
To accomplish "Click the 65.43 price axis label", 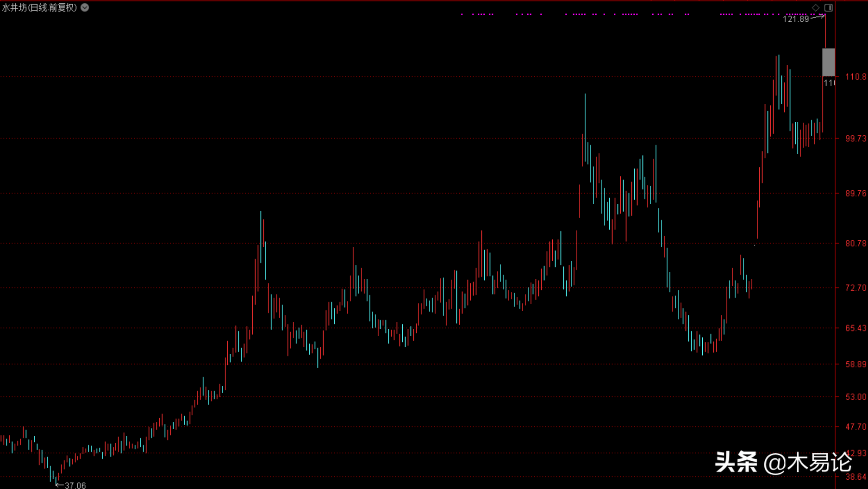I will (x=856, y=328).
